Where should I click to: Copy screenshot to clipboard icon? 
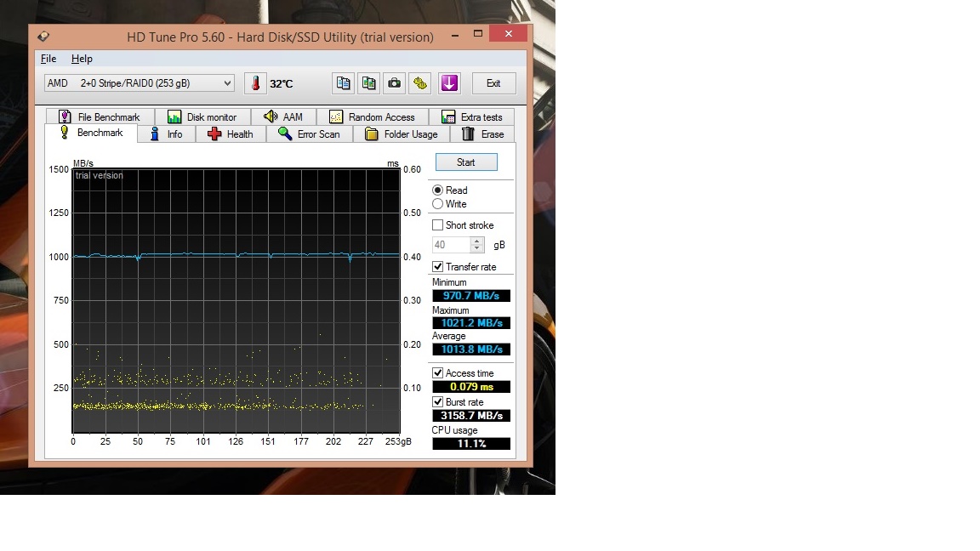pyautogui.click(x=368, y=83)
